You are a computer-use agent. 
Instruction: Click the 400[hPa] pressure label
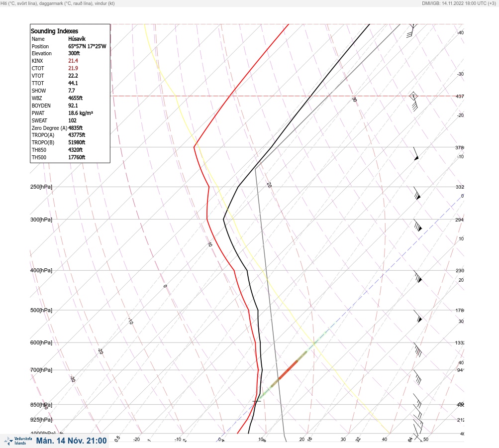(x=41, y=270)
